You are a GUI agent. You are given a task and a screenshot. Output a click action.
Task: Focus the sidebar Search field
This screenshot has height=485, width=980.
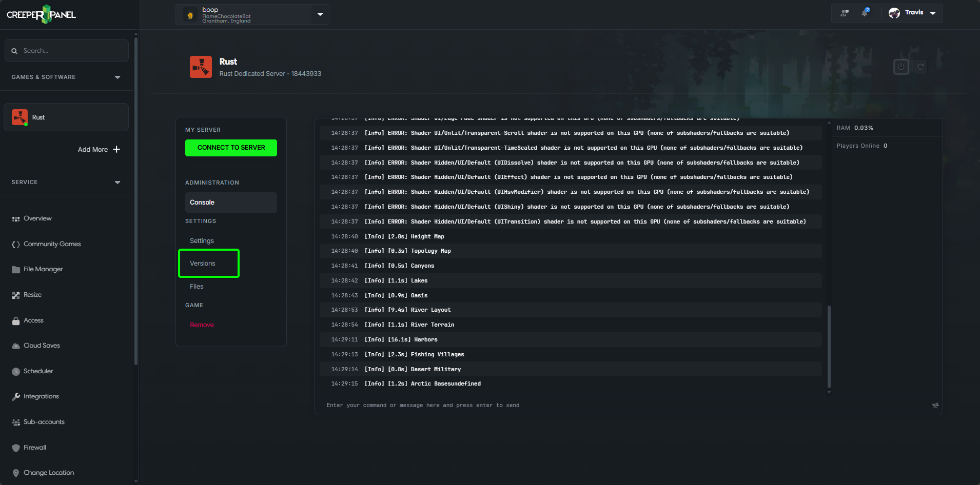pyautogui.click(x=67, y=51)
